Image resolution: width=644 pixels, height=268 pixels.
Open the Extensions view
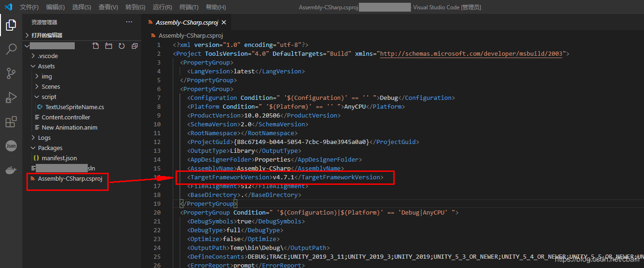coord(11,122)
